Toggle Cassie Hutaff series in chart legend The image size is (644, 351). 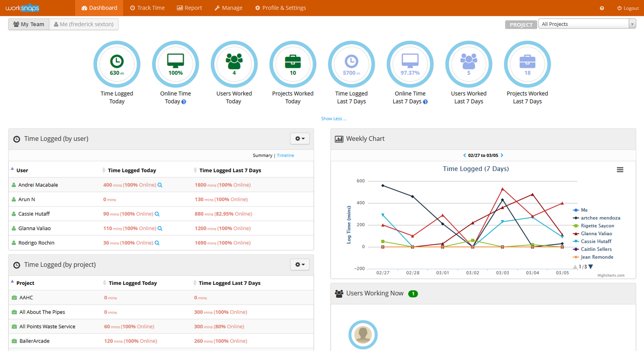click(x=595, y=241)
